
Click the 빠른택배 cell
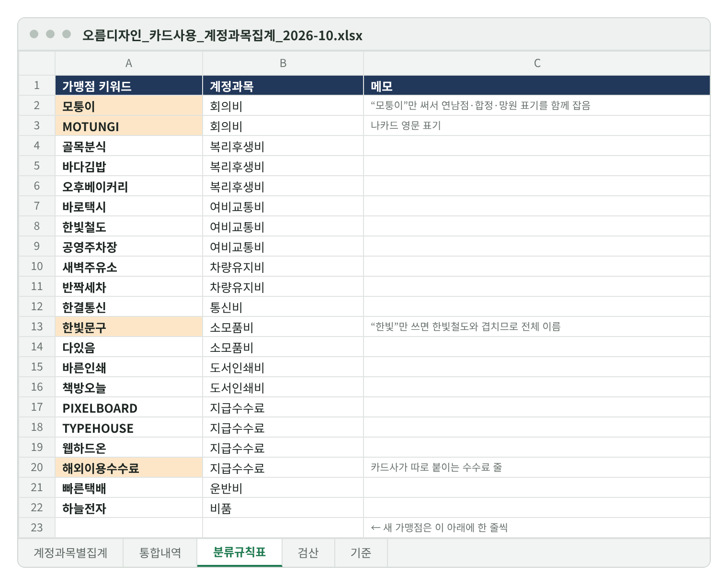coord(129,488)
